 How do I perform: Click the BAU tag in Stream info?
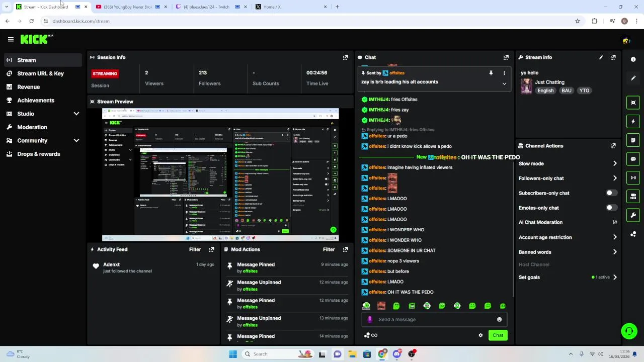(x=567, y=90)
